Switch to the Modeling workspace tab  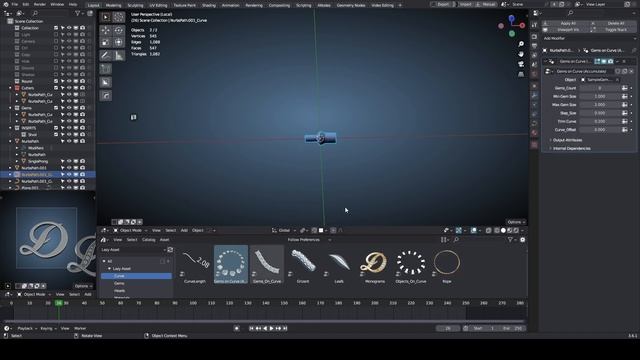113,5
